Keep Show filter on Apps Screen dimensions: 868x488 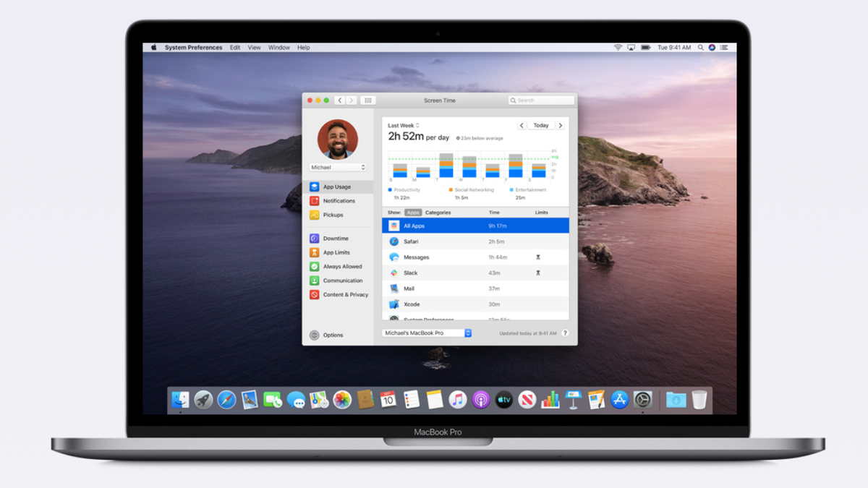tap(413, 213)
